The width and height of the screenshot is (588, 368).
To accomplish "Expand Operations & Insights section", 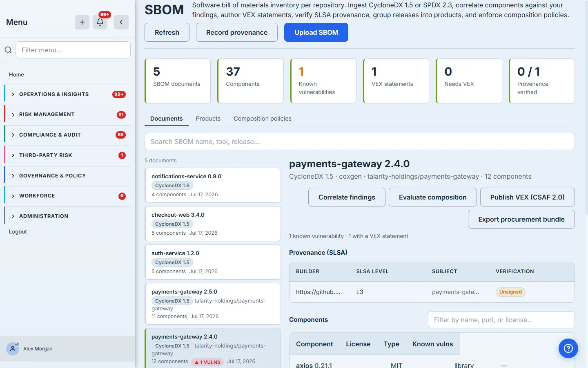I will pos(67,94).
